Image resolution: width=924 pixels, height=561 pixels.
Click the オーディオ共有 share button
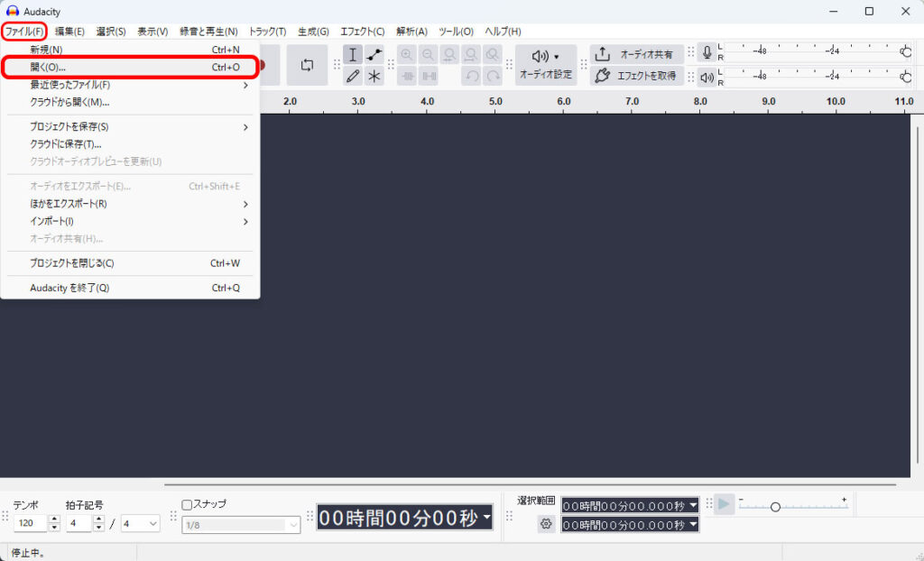(x=636, y=54)
